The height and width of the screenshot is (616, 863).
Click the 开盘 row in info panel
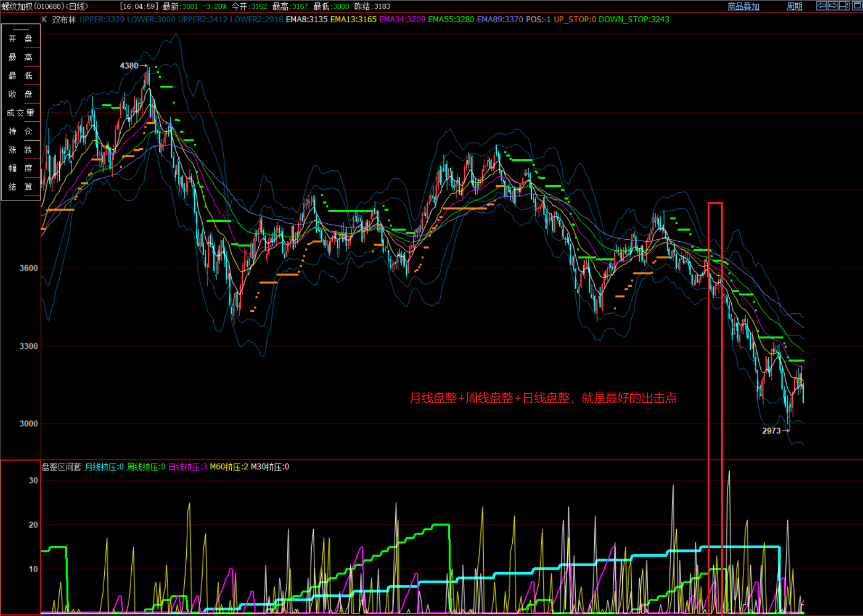(x=21, y=39)
